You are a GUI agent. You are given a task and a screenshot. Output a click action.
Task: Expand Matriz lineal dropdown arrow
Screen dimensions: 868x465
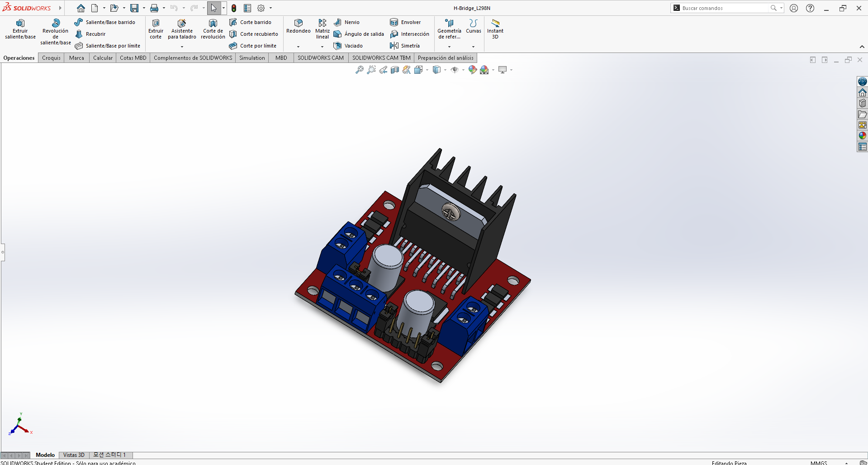pyautogui.click(x=322, y=47)
